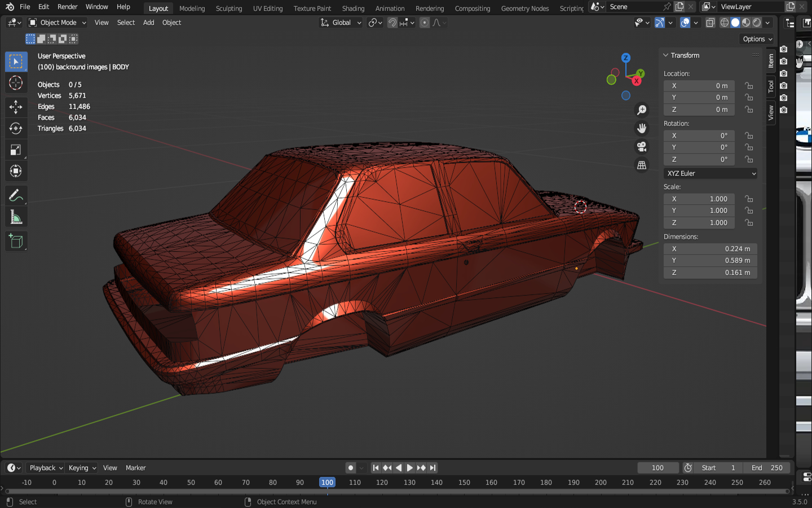
Task: Switch viewport shading to material preview
Action: (746, 23)
